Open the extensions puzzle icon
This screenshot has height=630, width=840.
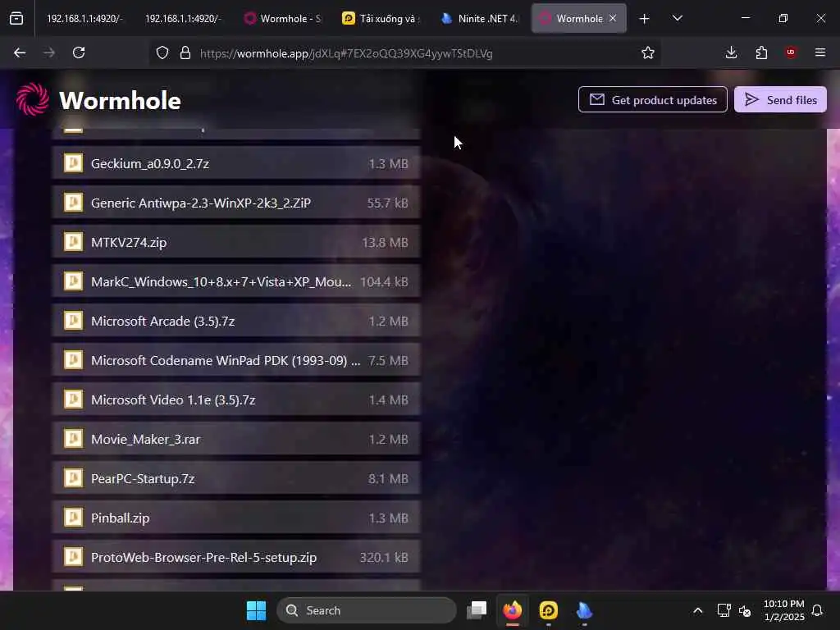coord(761,52)
